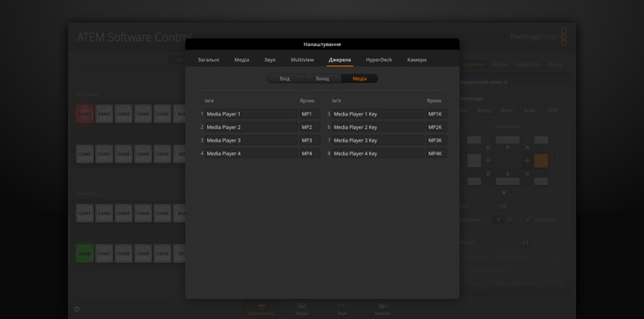This screenshot has height=319, width=644.
Task: Click the MP1K label field
Action: pyautogui.click(x=437, y=114)
